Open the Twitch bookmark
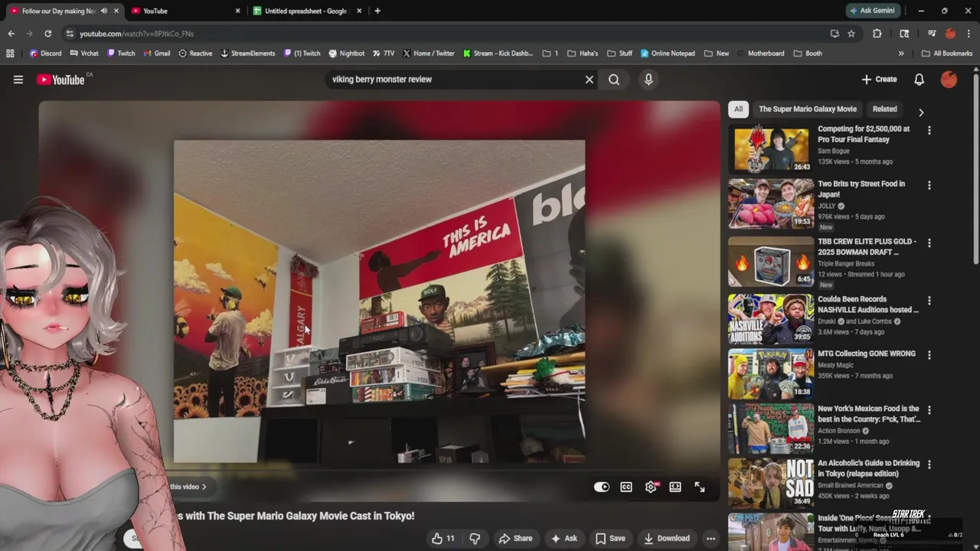The height and width of the screenshot is (551, 980). point(121,54)
